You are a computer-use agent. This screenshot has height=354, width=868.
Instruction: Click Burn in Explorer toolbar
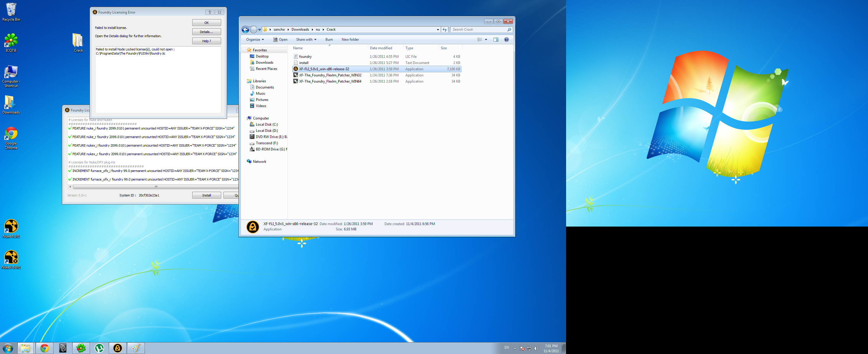pos(329,40)
